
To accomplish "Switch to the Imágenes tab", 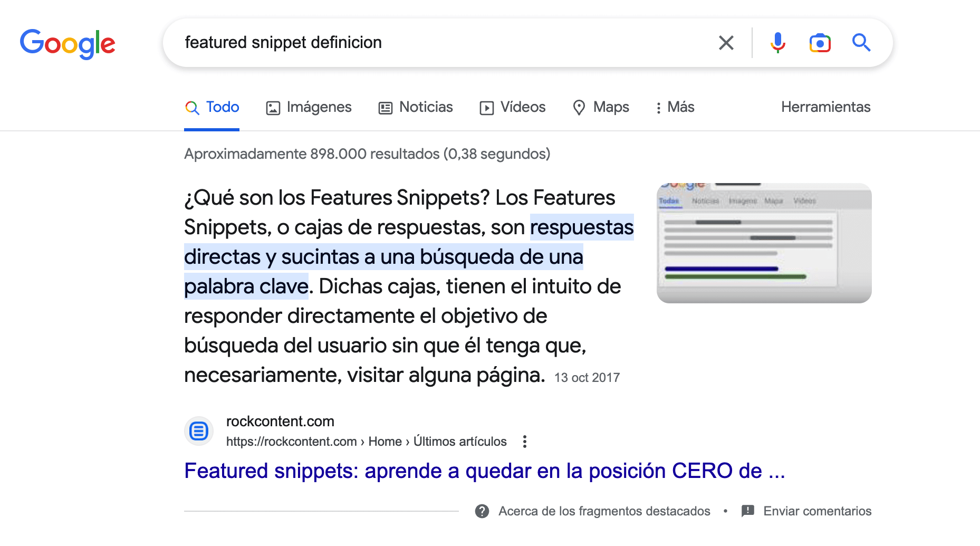I will [309, 107].
